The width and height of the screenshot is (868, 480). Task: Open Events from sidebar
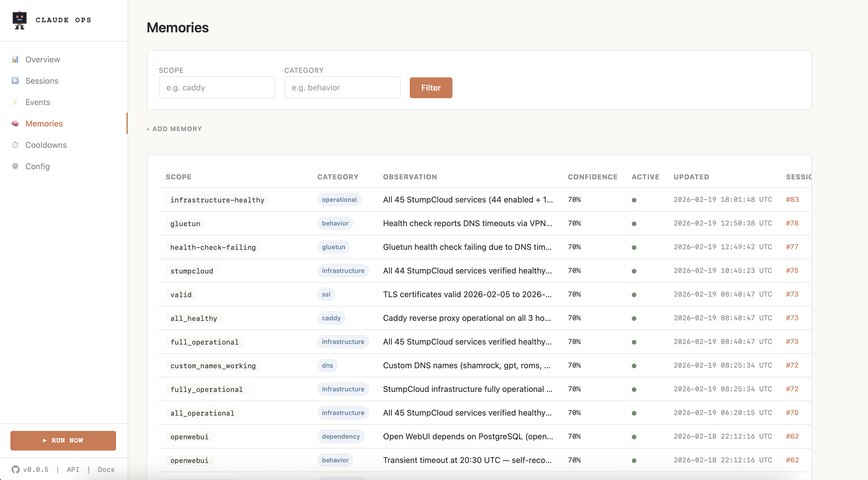pos(38,102)
